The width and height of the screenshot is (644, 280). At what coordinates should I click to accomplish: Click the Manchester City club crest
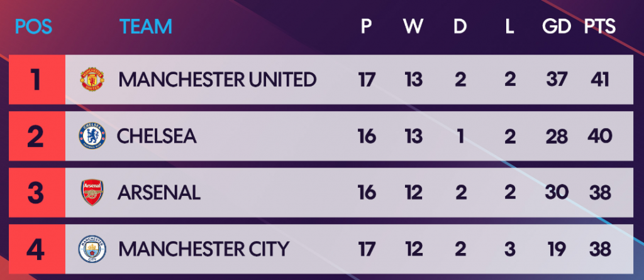(92, 249)
